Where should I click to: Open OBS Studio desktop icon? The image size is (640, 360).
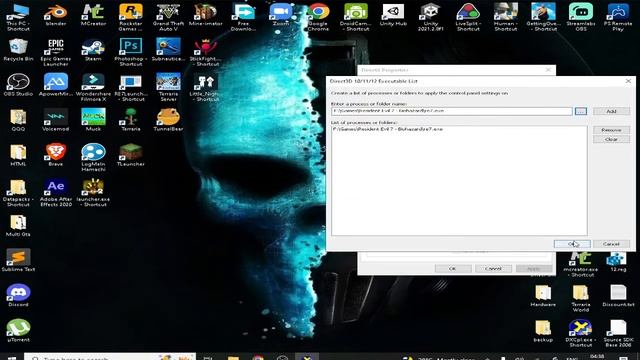(18, 85)
